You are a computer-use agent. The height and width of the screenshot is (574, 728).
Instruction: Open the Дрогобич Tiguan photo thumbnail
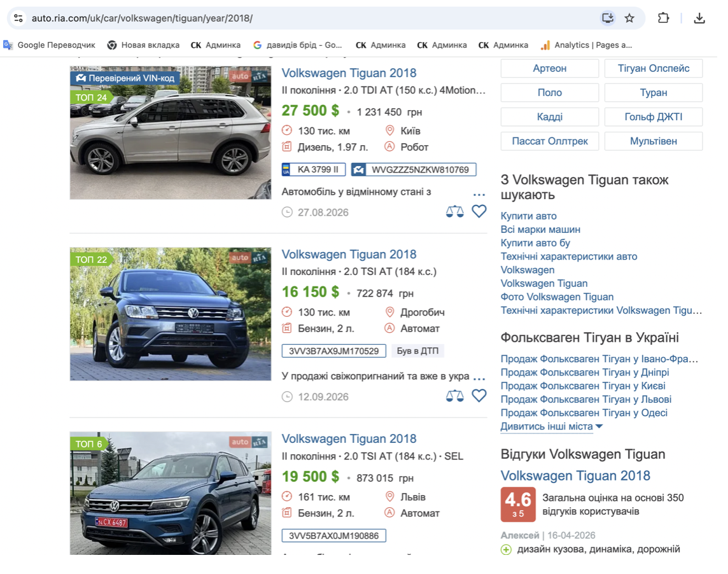171,314
